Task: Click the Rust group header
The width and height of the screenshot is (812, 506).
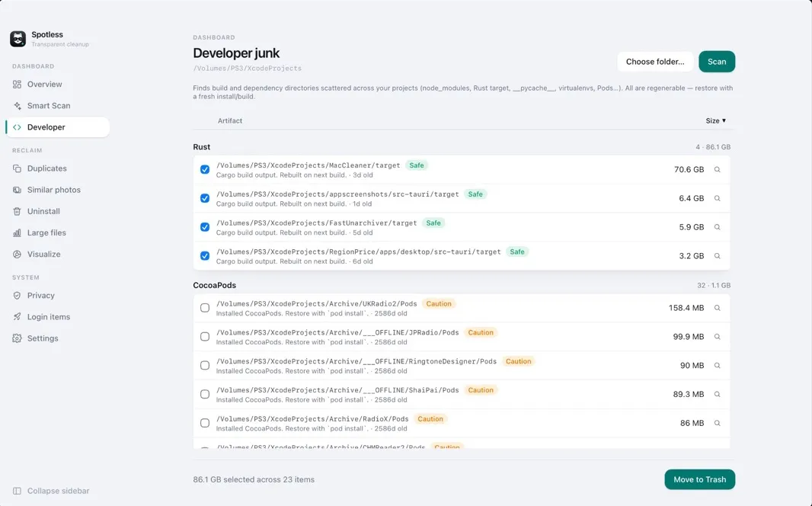Action: 201,147
